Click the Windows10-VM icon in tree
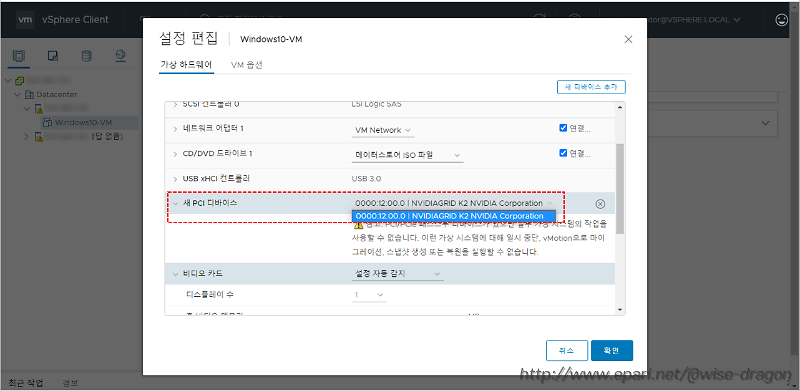The width and height of the screenshot is (800, 391). [47, 123]
